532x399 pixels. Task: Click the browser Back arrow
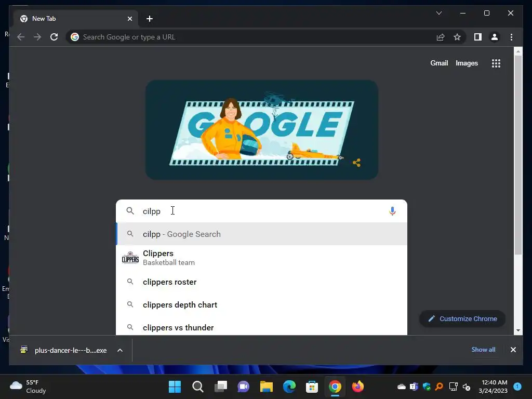click(21, 37)
